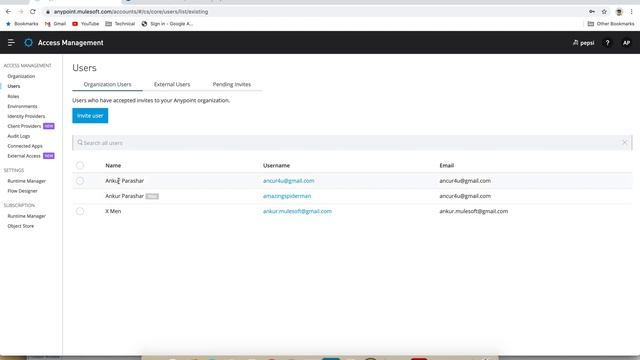Toggle the select-all users checkbox in header
The image size is (640, 360).
(x=80, y=165)
